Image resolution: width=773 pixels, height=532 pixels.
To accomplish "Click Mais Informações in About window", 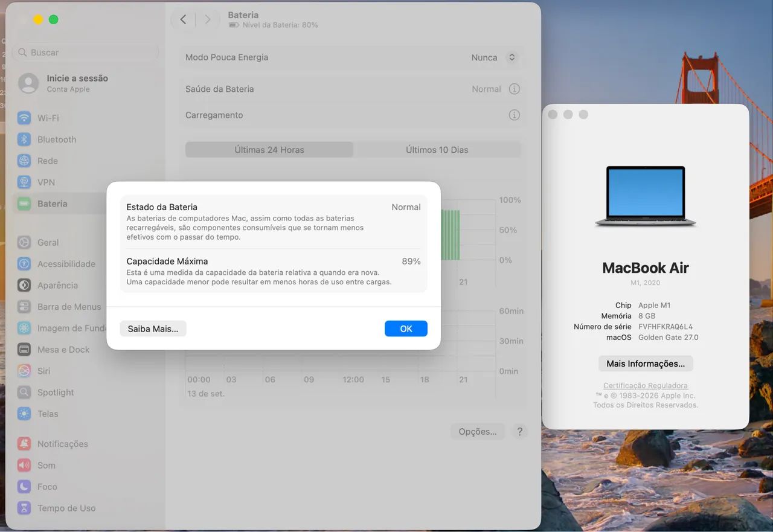I will pyautogui.click(x=646, y=364).
